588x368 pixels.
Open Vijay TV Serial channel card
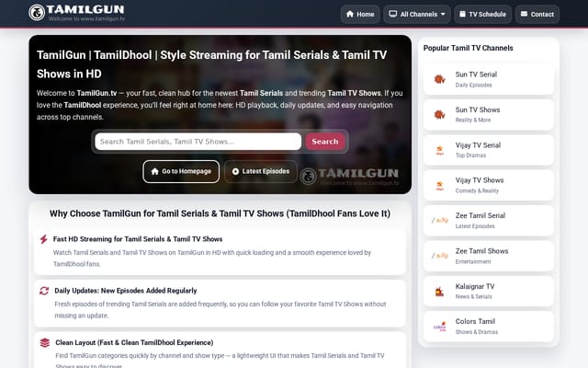[x=488, y=150]
